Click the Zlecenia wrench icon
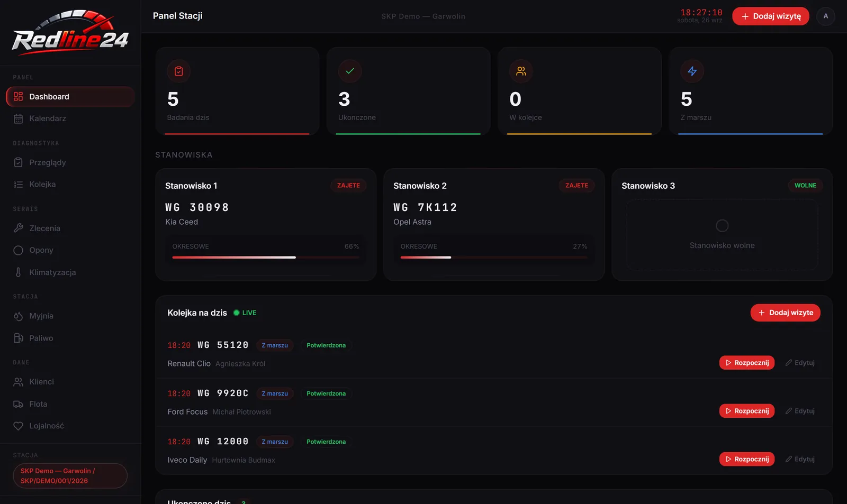 (19, 228)
